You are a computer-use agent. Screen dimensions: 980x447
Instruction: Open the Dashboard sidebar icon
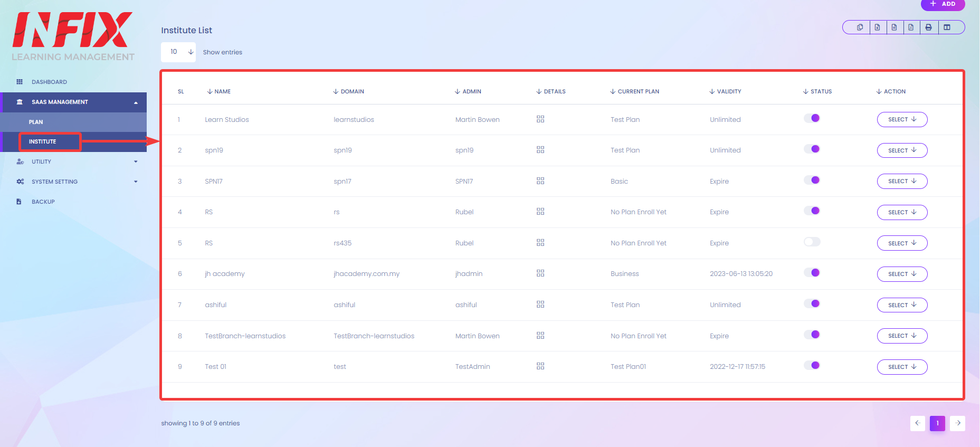20,82
